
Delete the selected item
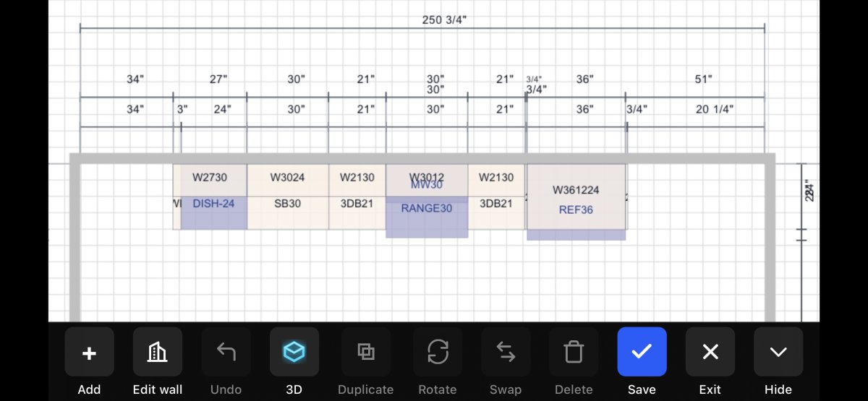574,352
